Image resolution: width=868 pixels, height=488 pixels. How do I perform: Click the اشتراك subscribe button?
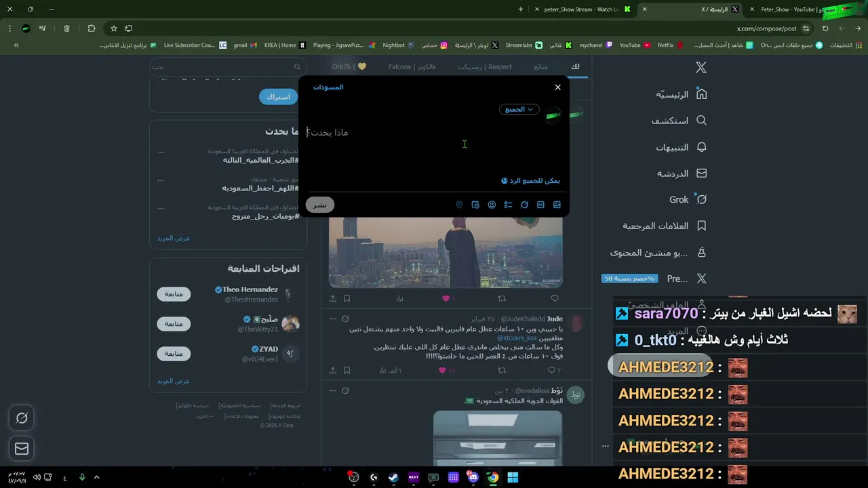(278, 97)
